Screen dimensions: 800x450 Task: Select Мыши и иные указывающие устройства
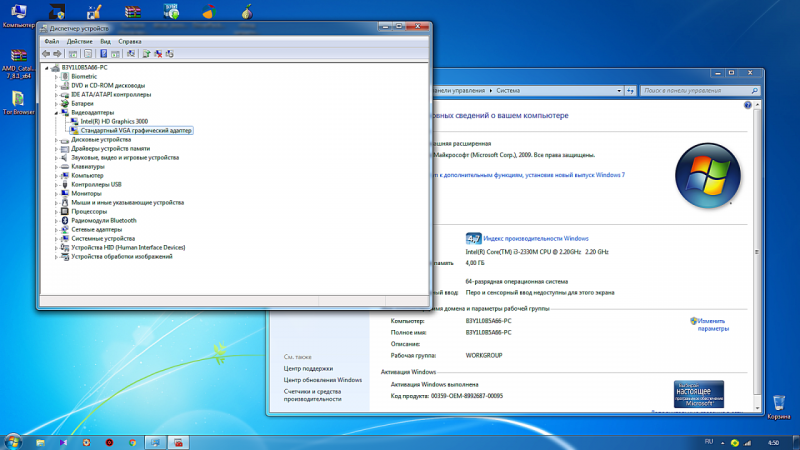click(x=122, y=203)
